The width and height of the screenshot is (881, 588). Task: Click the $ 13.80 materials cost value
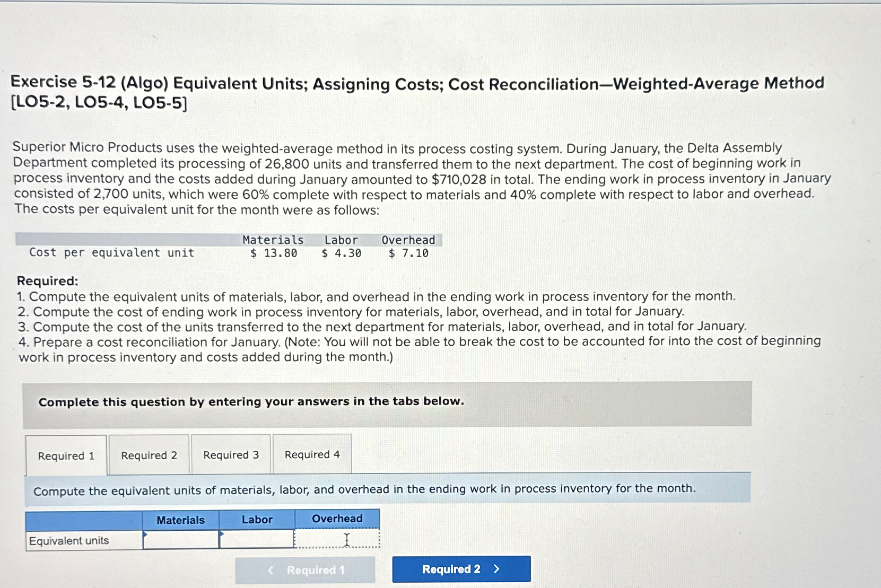point(274,253)
